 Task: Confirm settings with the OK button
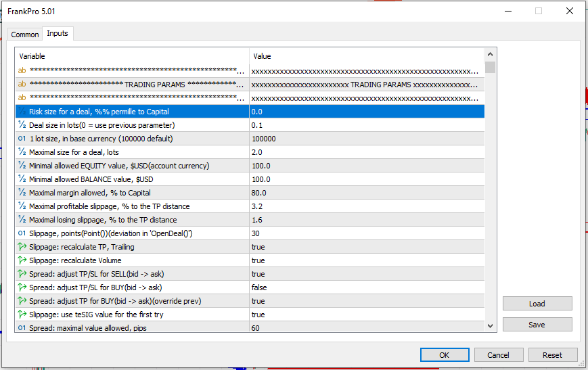point(444,355)
